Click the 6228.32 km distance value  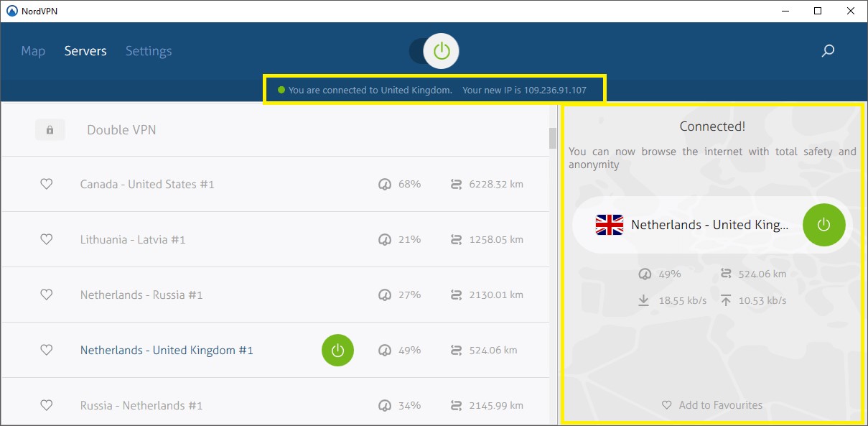click(496, 184)
